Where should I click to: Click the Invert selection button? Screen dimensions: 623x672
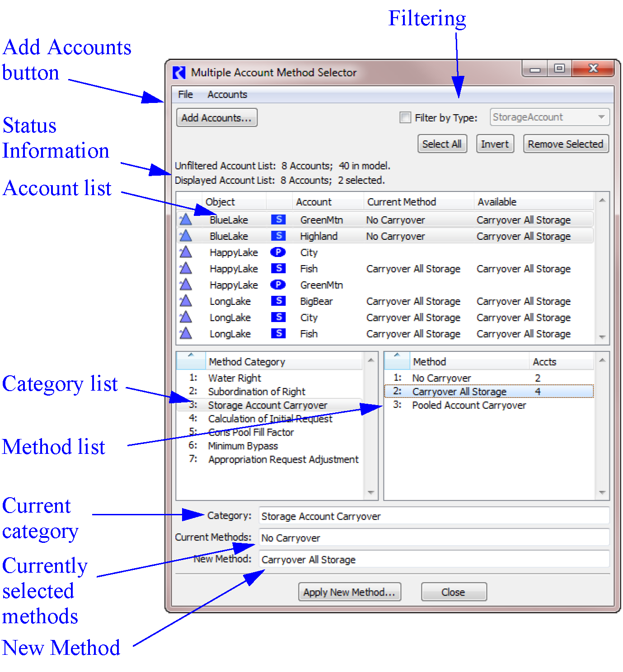[x=495, y=144]
